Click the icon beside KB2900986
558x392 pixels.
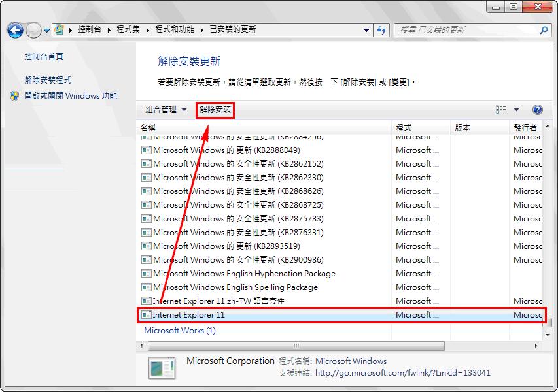coord(147,260)
